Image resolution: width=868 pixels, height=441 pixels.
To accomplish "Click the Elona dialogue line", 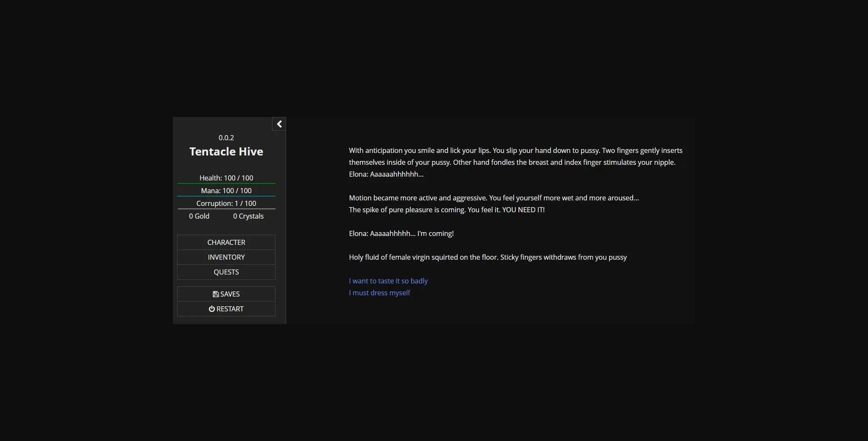I will coord(401,233).
